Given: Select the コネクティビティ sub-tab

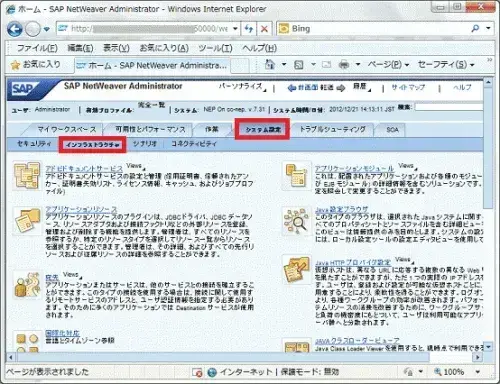Looking at the screenshot, I should pyautogui.click(x=194, y=144).
